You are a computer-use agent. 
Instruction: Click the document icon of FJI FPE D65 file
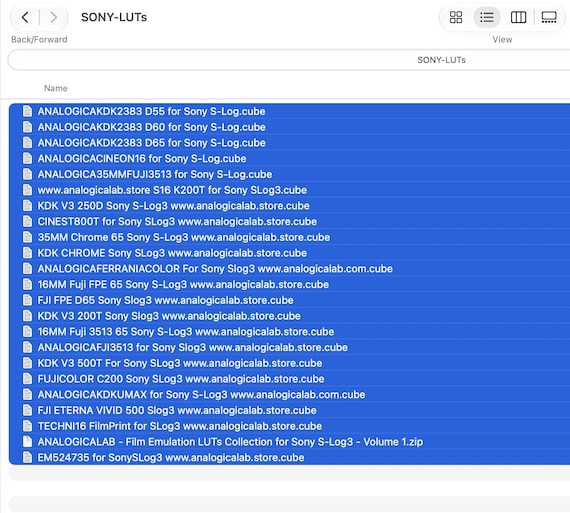point(27,300)
